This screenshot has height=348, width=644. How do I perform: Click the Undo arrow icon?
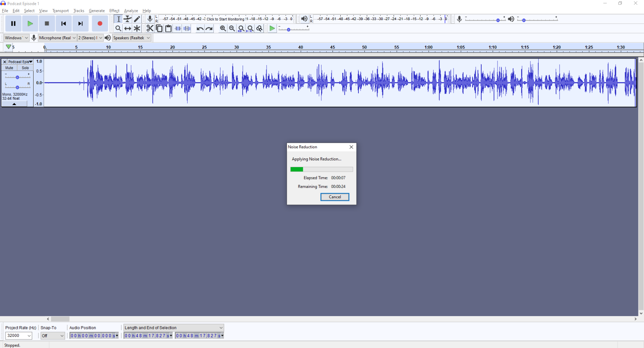(200, 28)
